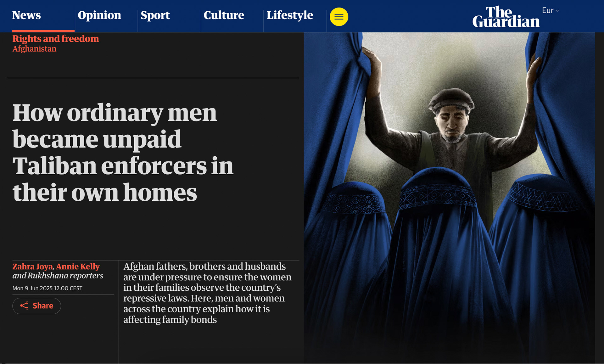This screenshot has width=604, height=364.
Task: Open the Sport section
Action: (x=155, y=15)
